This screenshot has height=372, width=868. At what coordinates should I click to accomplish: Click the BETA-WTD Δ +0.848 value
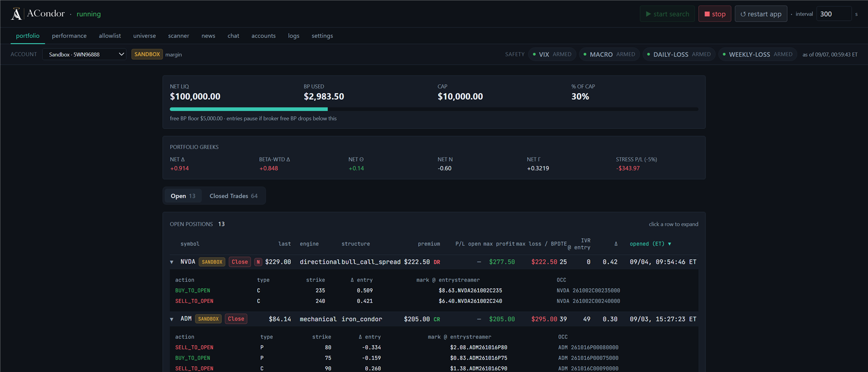point(269,169)
